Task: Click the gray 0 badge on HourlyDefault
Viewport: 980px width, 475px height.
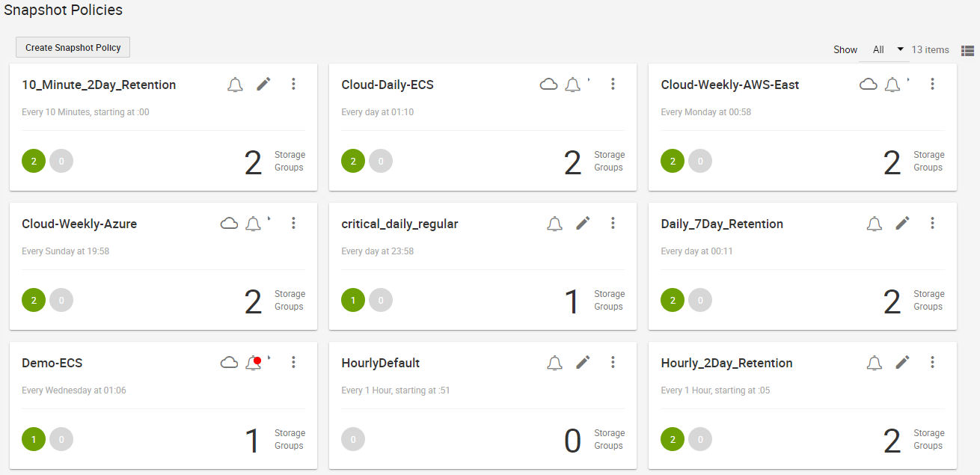Action: [x=353, y=440]
